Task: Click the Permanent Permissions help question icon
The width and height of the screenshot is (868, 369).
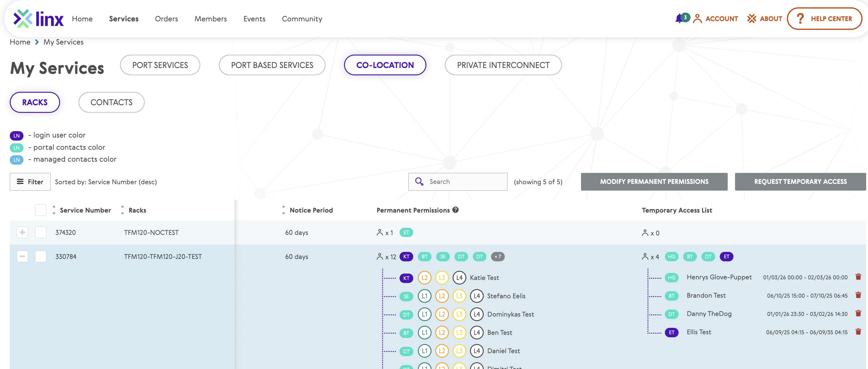Action: tap(455, 210)
